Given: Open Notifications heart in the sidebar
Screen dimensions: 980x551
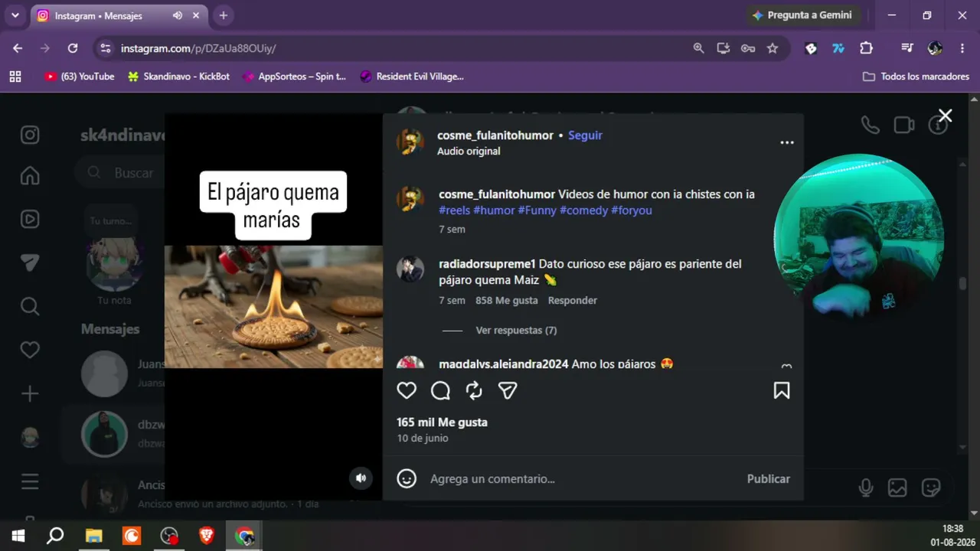Looking at the screenshot, I should coord(30,350).
